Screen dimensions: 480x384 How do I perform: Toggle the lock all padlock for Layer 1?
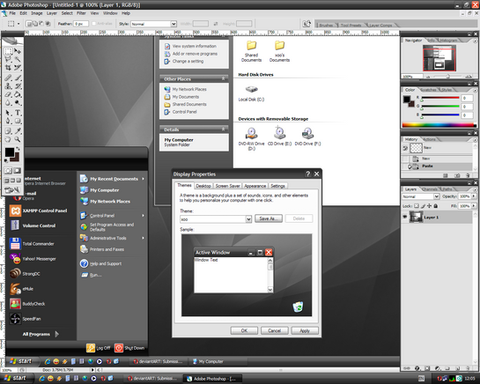(x=435, y=206)
